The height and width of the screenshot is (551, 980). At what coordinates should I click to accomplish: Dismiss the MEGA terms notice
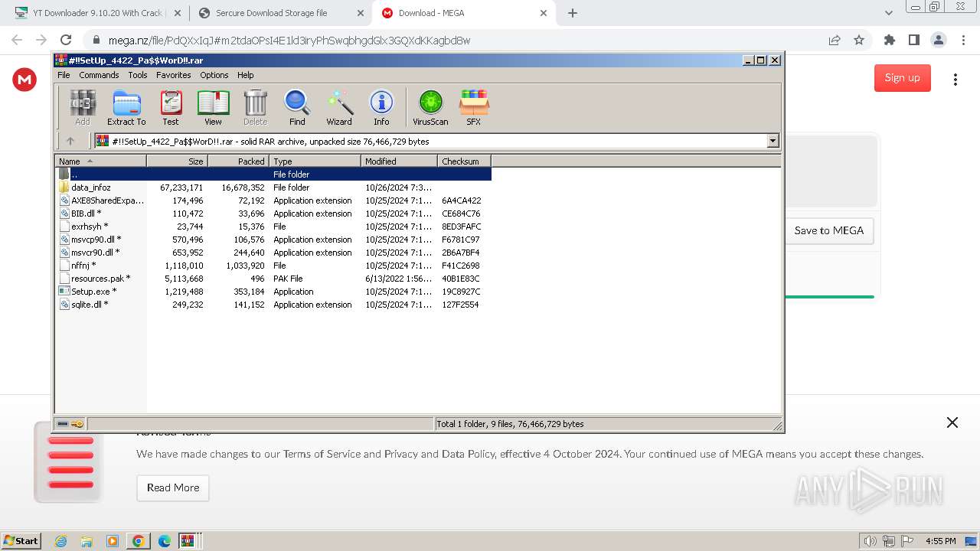click(952, 422)
